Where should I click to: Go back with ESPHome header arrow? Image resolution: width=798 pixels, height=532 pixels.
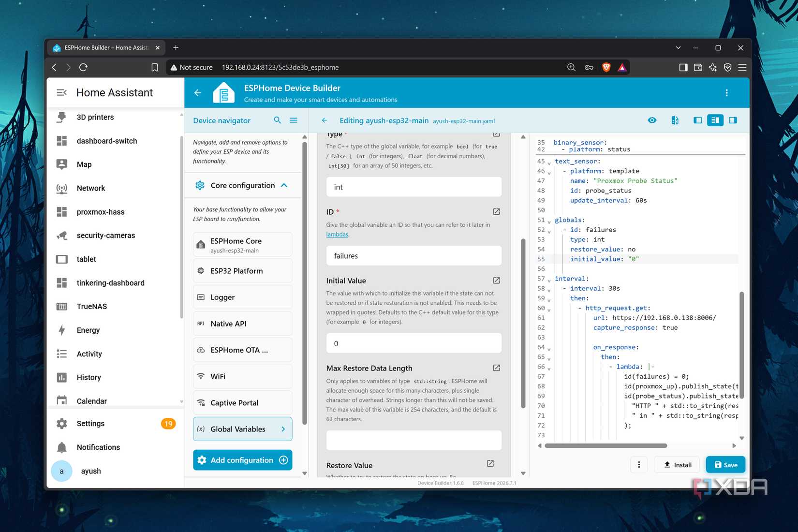(198, 93)
